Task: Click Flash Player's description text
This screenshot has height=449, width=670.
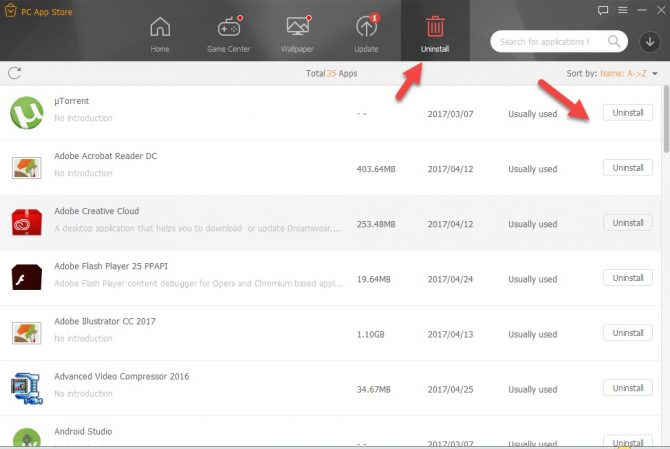Action: pyautogui.click(x=198, y=284)
